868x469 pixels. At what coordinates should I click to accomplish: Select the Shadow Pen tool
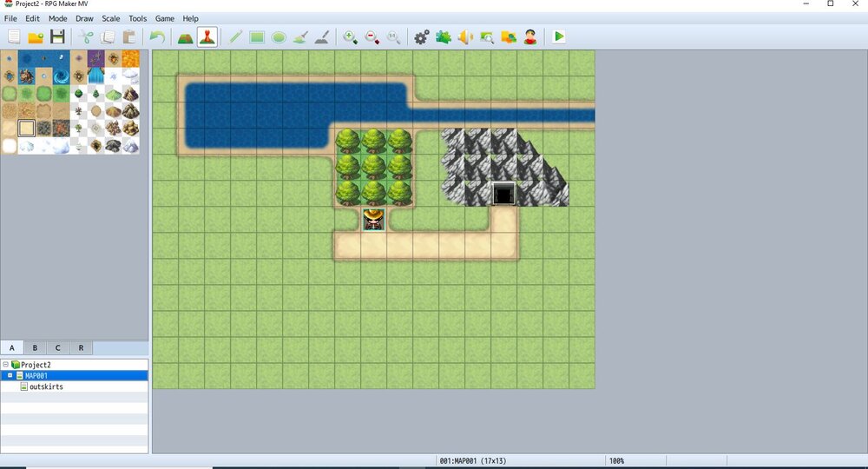322,37
